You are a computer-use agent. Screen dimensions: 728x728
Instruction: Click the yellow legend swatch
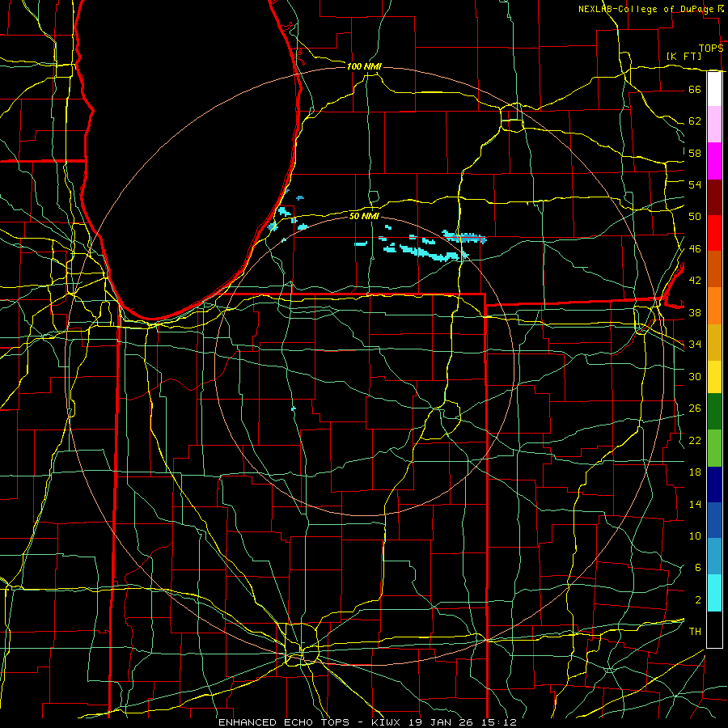pyautogui.click(x=714, y=377)
